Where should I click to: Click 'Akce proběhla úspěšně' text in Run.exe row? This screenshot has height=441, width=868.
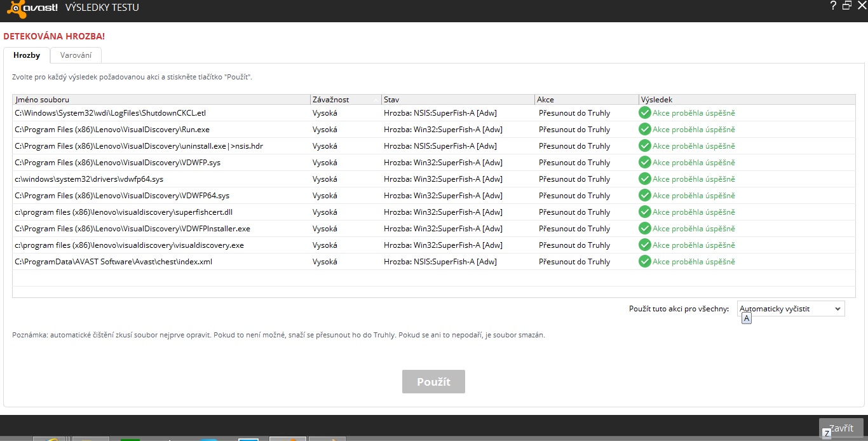tap(694, 130)
